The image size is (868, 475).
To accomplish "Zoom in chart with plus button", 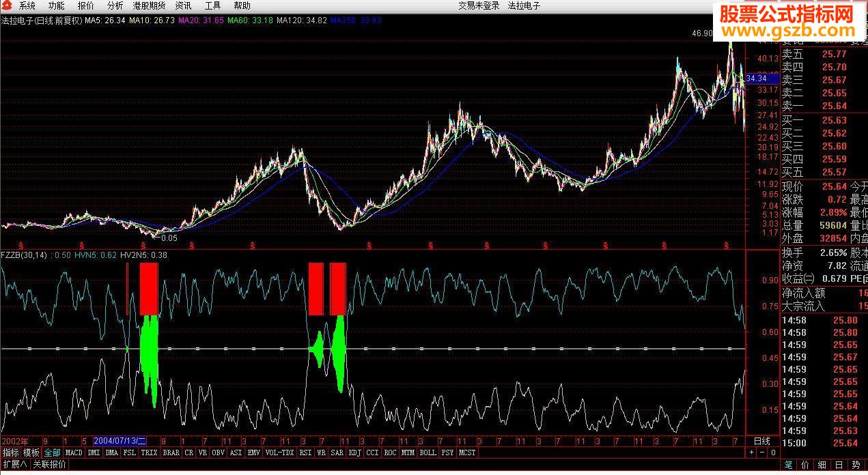I will (x=751, y=452).
